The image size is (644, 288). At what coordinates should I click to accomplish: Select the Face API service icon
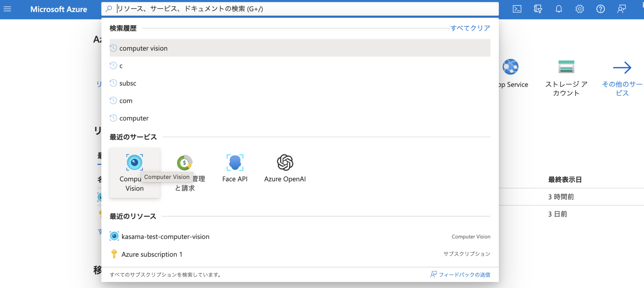[235, 162]
